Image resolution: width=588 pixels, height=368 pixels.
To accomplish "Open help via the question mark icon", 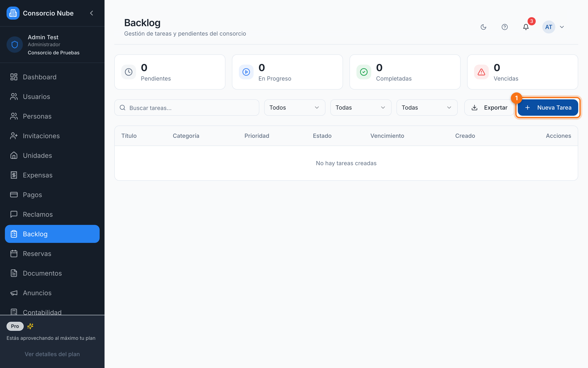I will [x=505, y=27].
